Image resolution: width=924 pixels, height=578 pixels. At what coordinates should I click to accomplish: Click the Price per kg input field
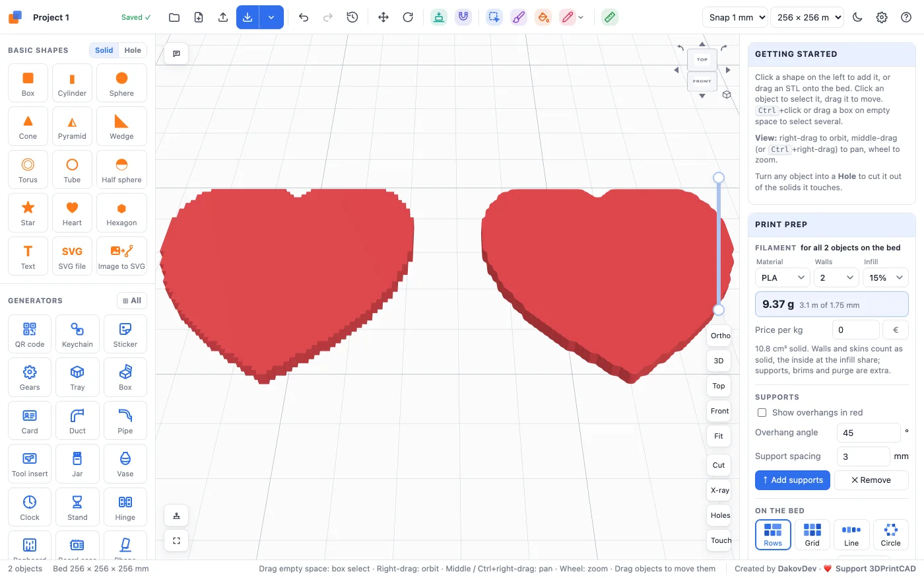(855, 330)
